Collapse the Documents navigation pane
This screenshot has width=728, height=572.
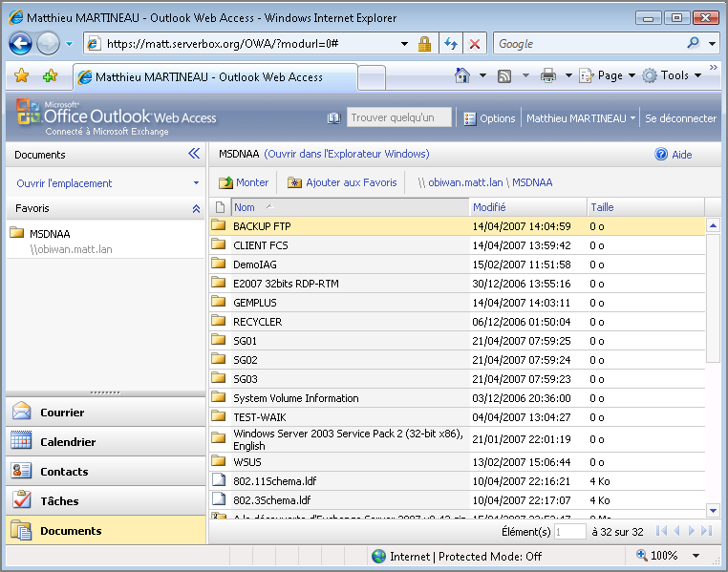194,154
